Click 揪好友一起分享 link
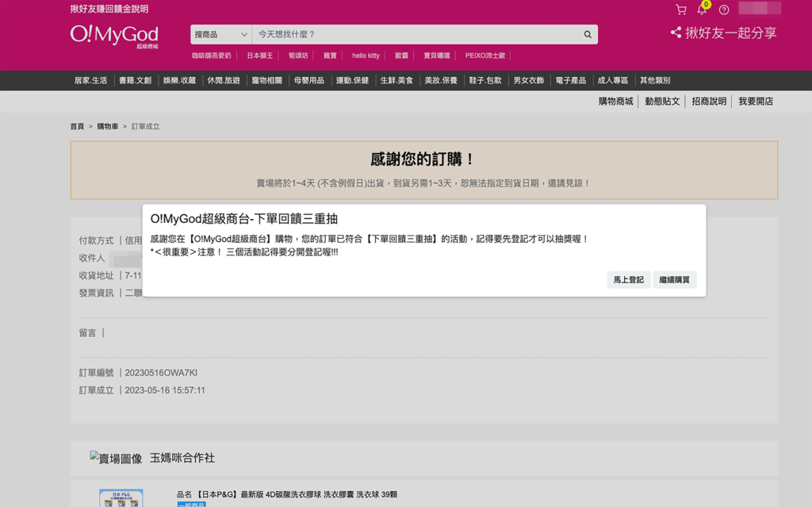The width and height of the screenshot is (812, 507). [730, 33]
